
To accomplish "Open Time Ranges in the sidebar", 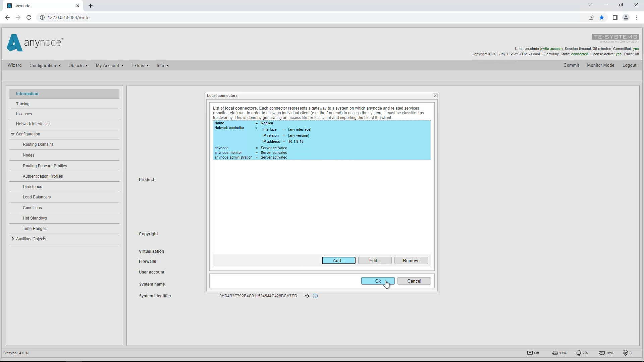I will pos(64,229).
